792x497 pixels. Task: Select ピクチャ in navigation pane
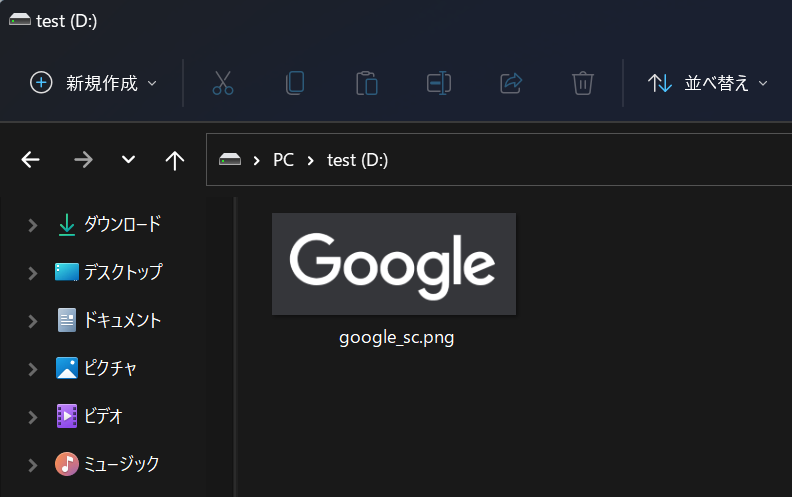(96, 368)
